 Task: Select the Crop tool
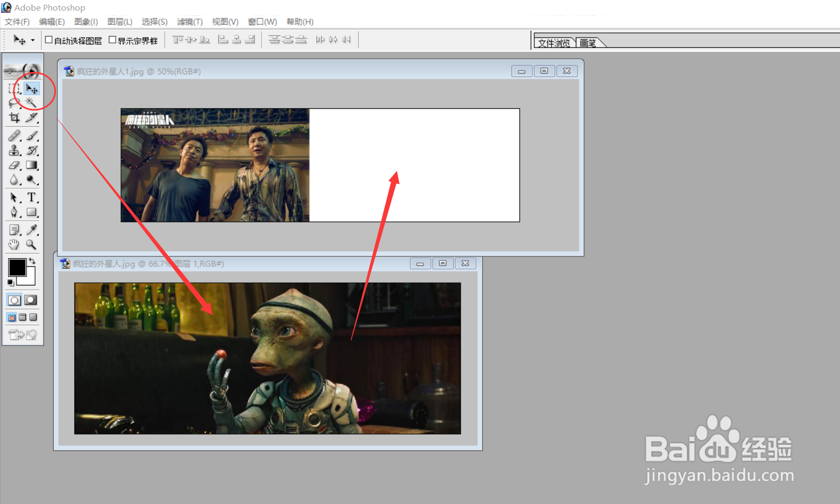coord(14,117)
